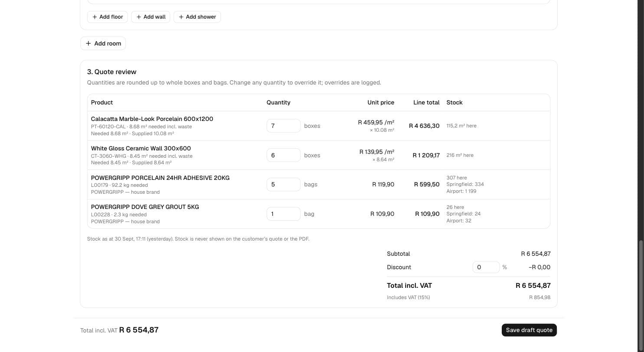Click the plus icon on Add wall
644x352 pixels.
[139, 17]
